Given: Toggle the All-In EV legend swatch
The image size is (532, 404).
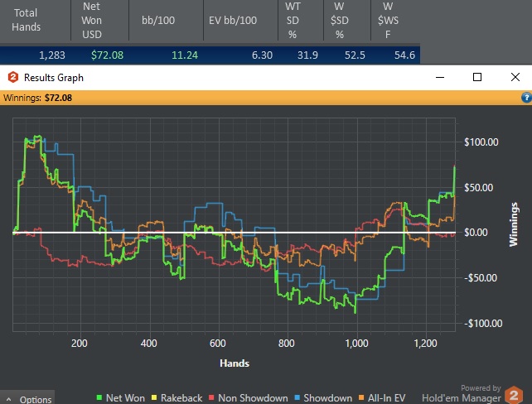Looking at the screenshot, I should coord(361,397).
